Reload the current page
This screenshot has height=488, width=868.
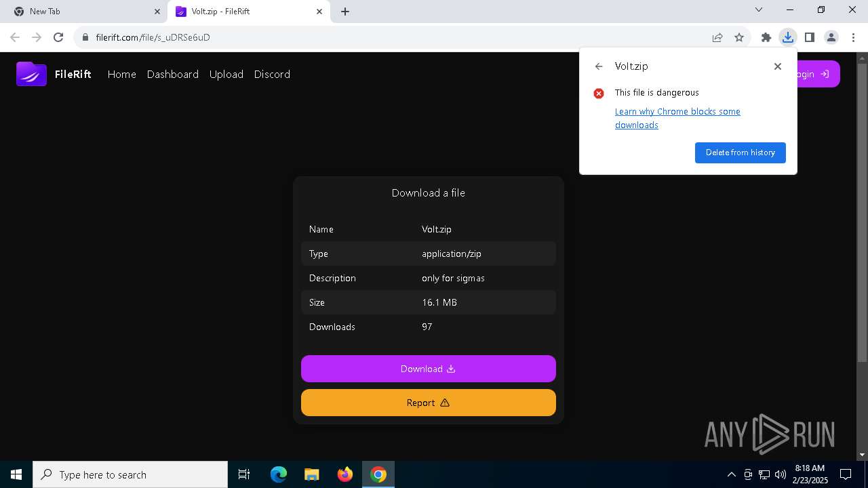[58, 37]
